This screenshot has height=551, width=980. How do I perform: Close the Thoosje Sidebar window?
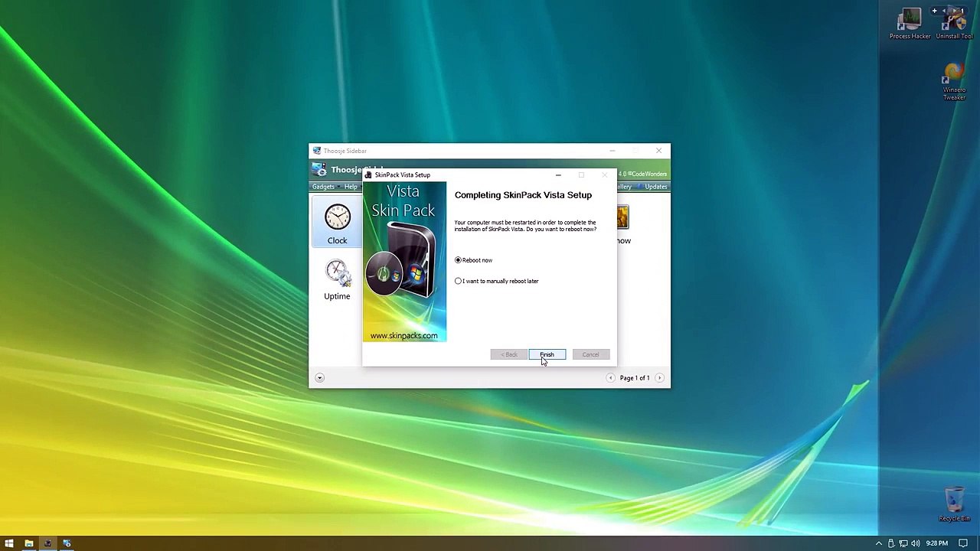[x=658, y=151]
